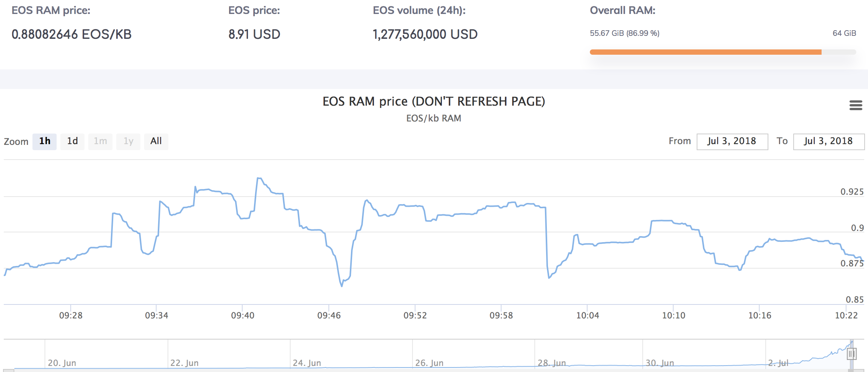Click the 0.875 price axis label
This screenshot has width=868, height=372.
[x=852, y=263]
